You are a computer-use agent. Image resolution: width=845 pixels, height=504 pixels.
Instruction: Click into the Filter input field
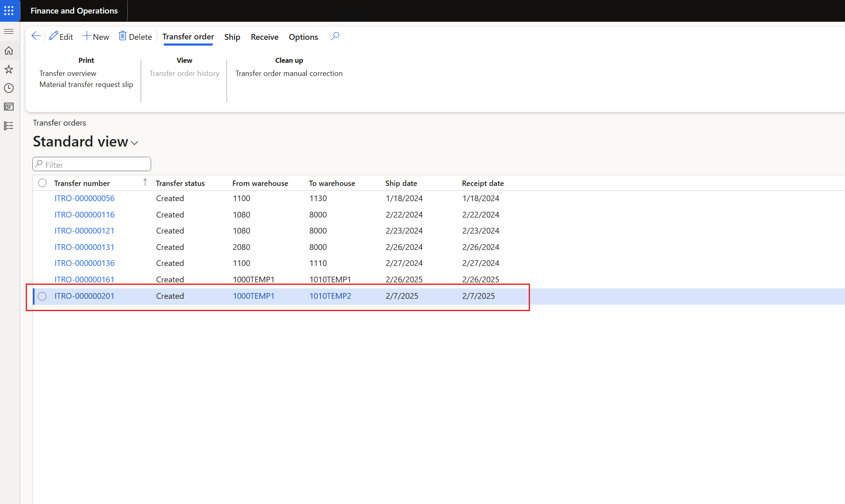(95, 165)
